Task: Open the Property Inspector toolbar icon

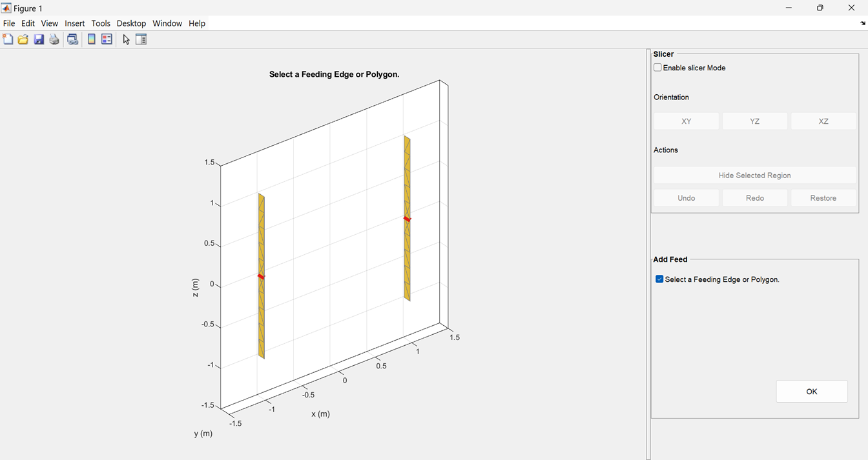Action: click(141, 39)
